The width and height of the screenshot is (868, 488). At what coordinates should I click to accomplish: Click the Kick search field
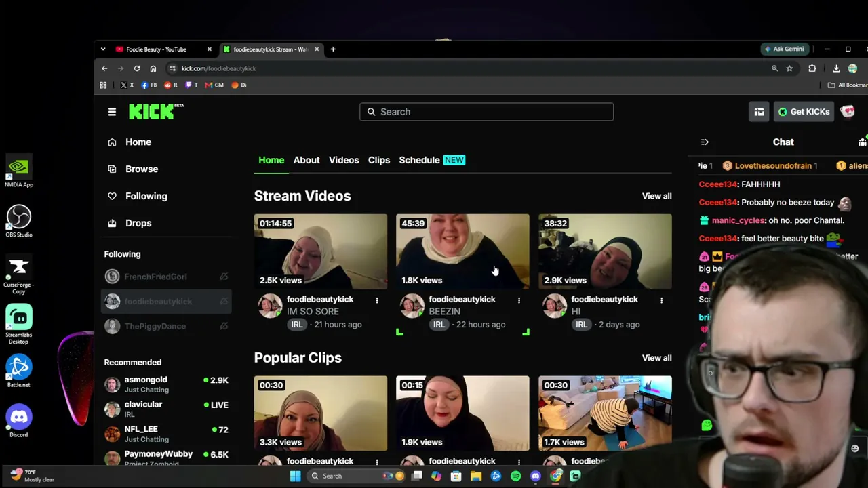click(x=486, y=112)
